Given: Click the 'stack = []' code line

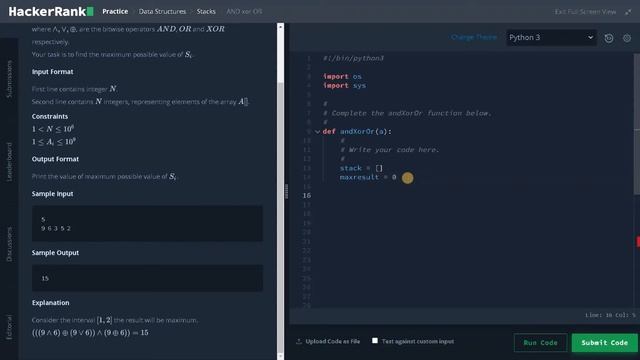Looking at the screenshot, I should click(361, 168).
